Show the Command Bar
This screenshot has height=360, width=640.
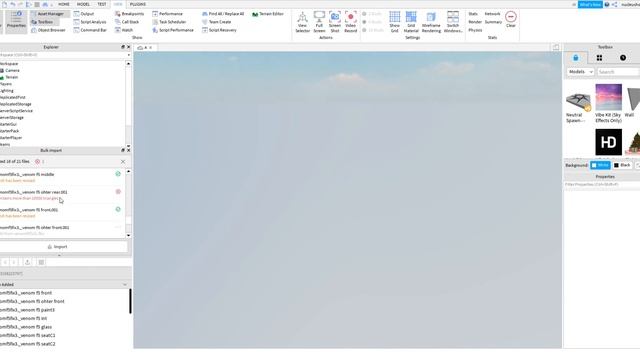click(x=90, y=30)
